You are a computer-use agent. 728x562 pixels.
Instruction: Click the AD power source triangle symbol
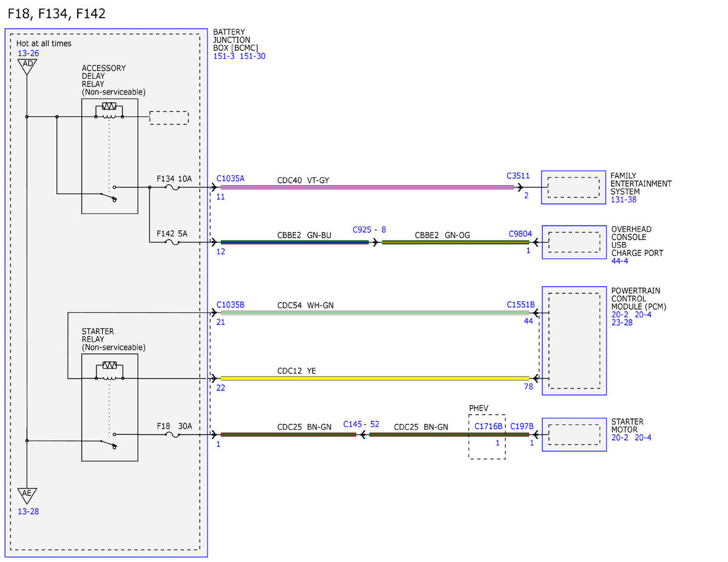27,67
